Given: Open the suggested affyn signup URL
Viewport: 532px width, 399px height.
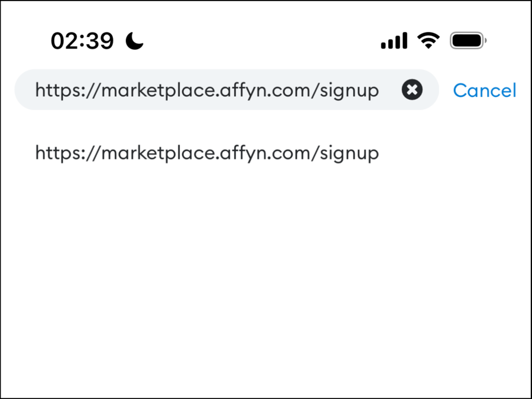Looking at the screenshot, I should click(x=207, y=153).
